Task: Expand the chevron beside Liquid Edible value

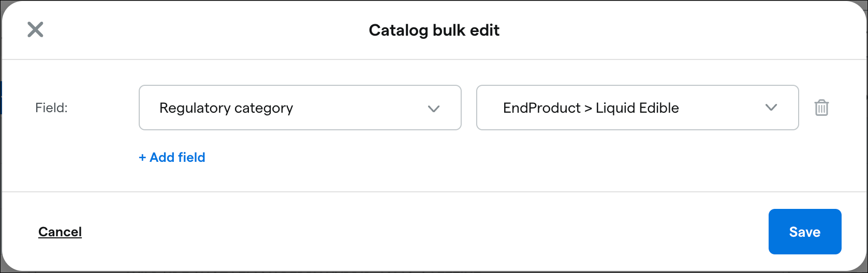Action: 771,108
